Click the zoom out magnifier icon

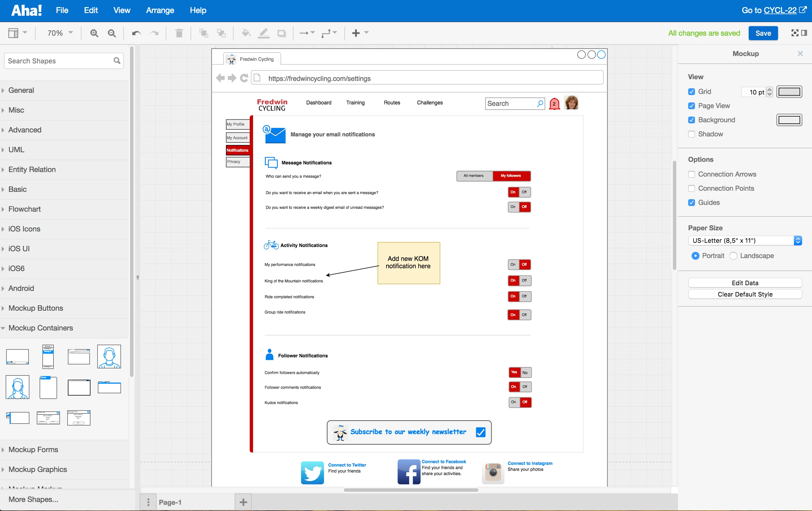[x=112, y=33]
